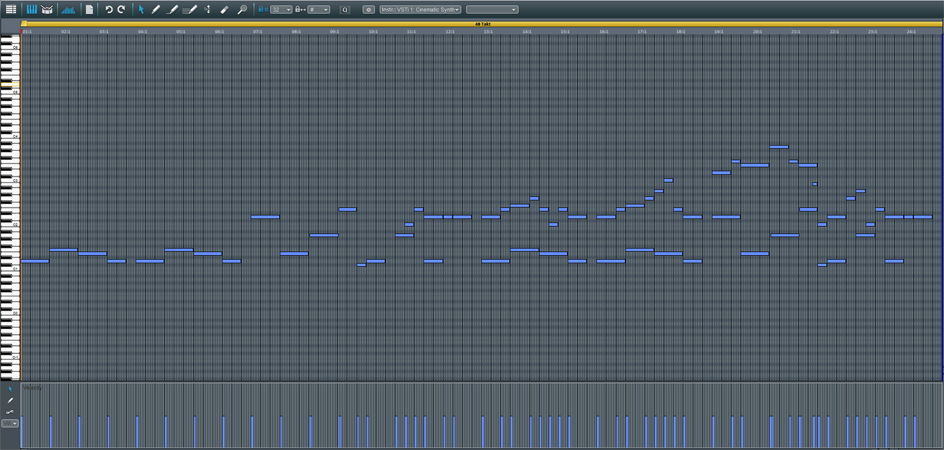
Task: Select the first note at bar 01:1
Action: [35, 261]
